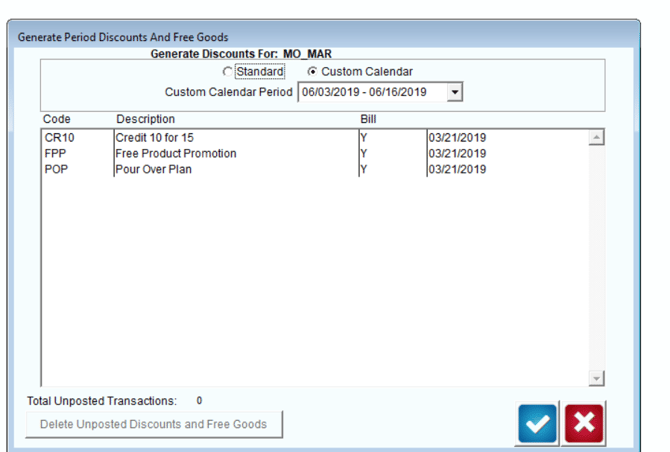Click the Custom Calendar Period label

point(229,92)
